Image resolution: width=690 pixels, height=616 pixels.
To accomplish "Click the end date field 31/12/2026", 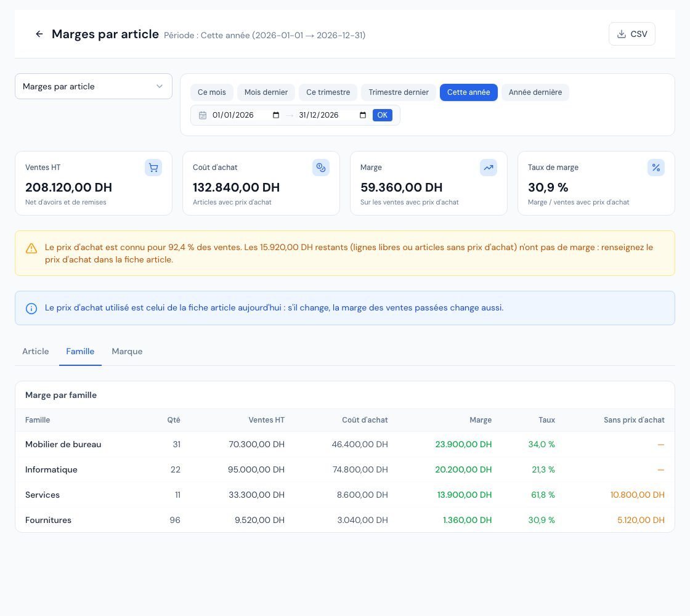I will (x=332, y=115).
